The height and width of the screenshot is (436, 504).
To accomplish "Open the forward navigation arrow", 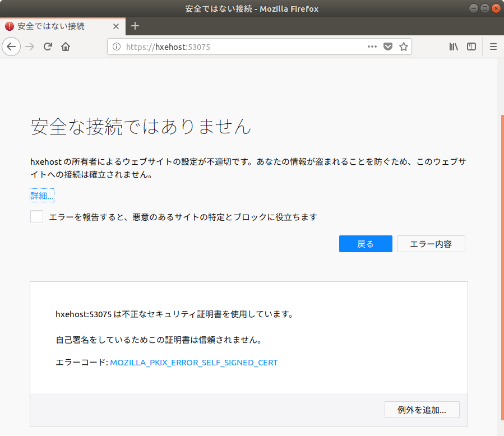I will point(29,47).
